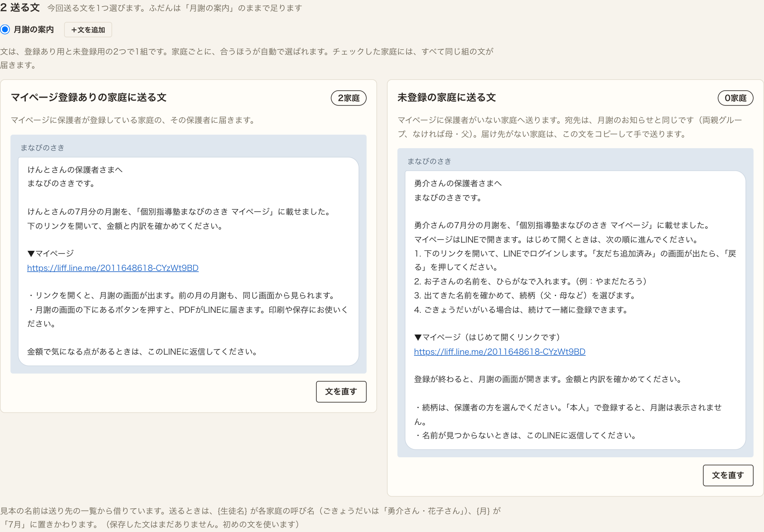
Task: Click the line 登録が終わると、月謝の画面が開きます
Action: click(548, 379)
